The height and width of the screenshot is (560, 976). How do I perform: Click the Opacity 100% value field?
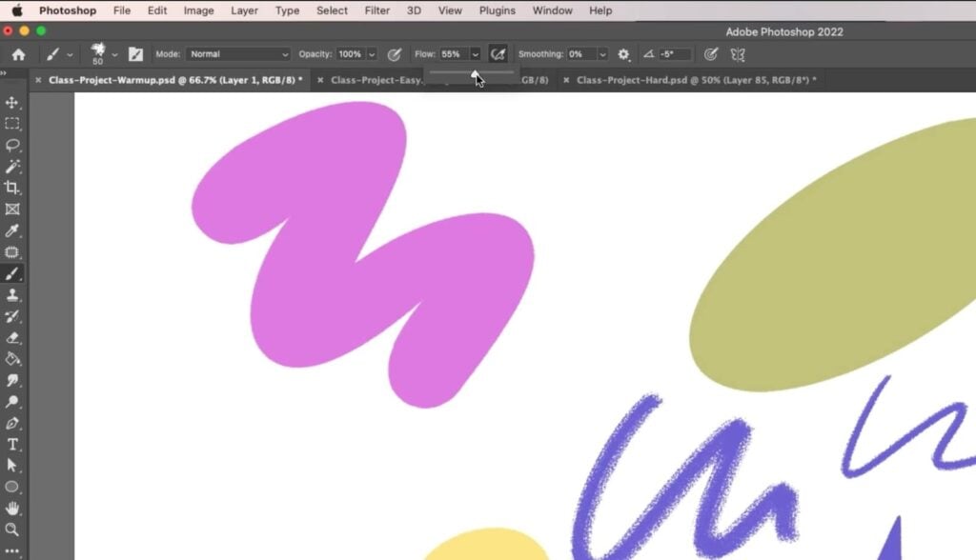coord(350,54)
